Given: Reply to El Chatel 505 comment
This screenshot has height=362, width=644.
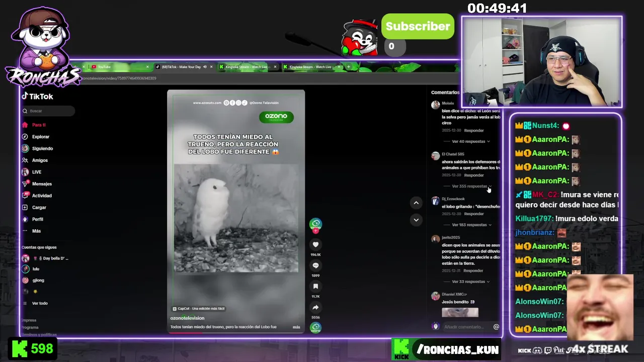Looking at the screenshot, I should click(x=473, y=175).
